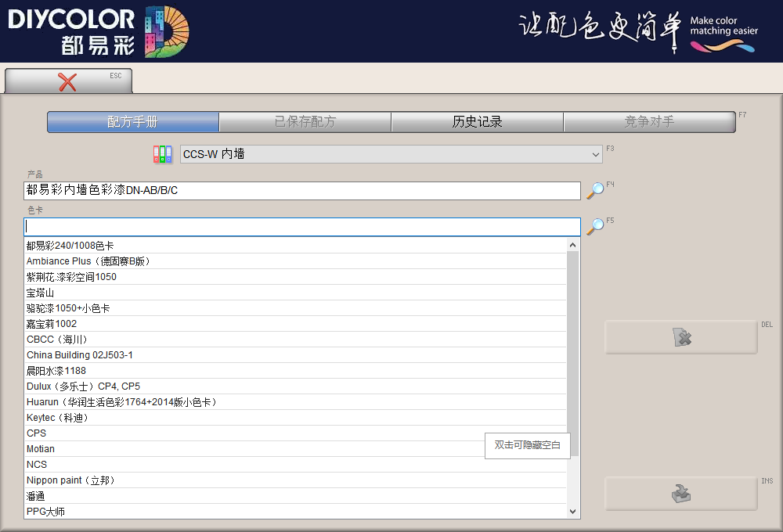Click the magnifier icon beside the color card field

596,226
